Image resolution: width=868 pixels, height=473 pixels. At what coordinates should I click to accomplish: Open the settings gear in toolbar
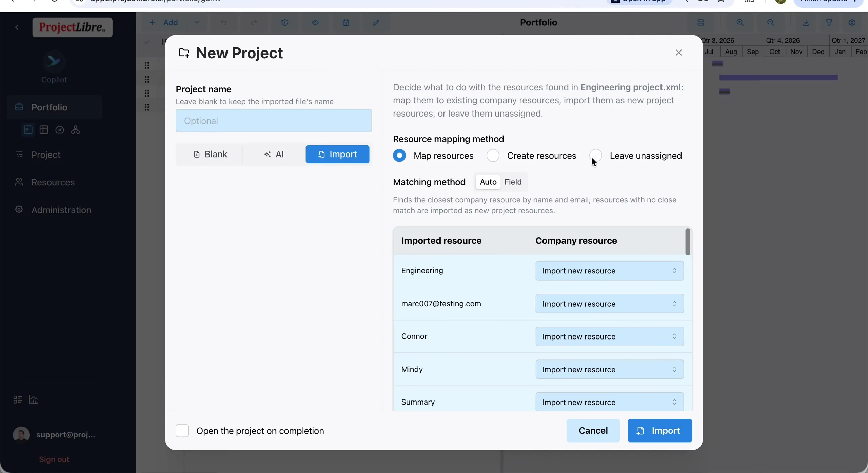click(x=852, y=23)
